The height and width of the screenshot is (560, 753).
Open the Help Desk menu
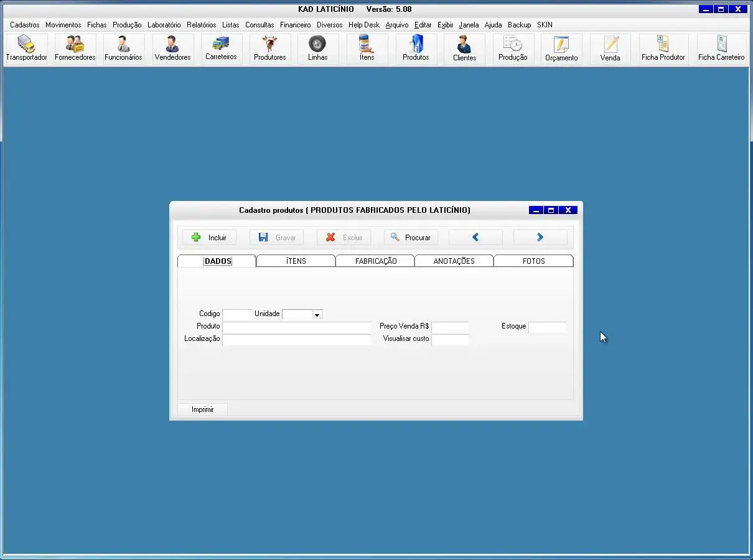(364, 25)
